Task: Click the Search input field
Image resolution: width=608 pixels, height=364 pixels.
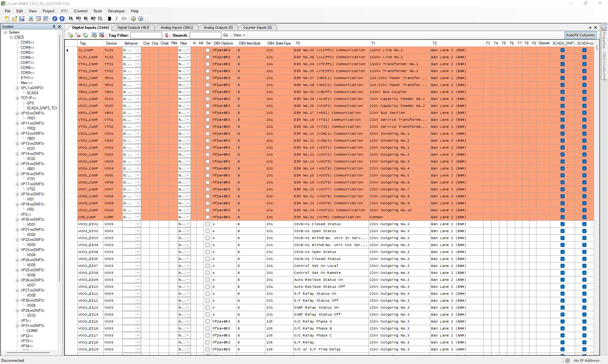Action: (x=205, y=35)
